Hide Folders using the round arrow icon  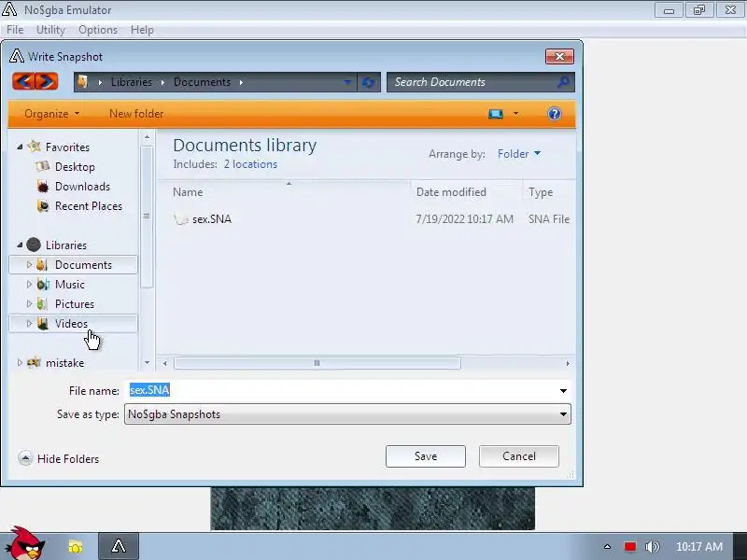(25, 458)
